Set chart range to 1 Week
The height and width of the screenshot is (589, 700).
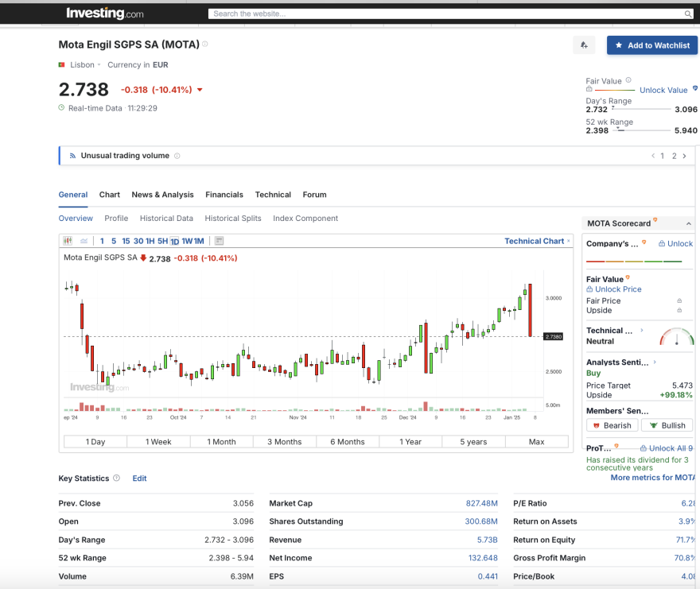pos(158,442)
